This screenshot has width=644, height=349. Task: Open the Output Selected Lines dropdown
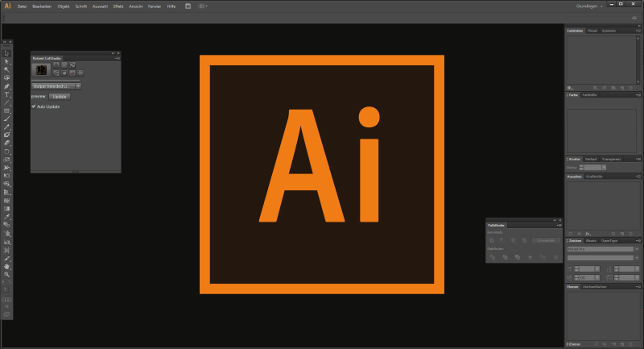click(x=56, y=86)
